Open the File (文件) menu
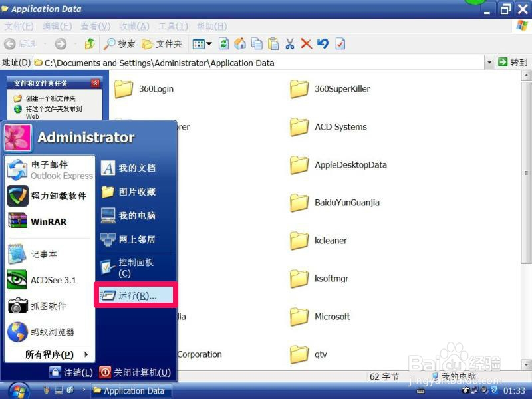Screen dimensions: 532x399 click(x=19, y=26)
